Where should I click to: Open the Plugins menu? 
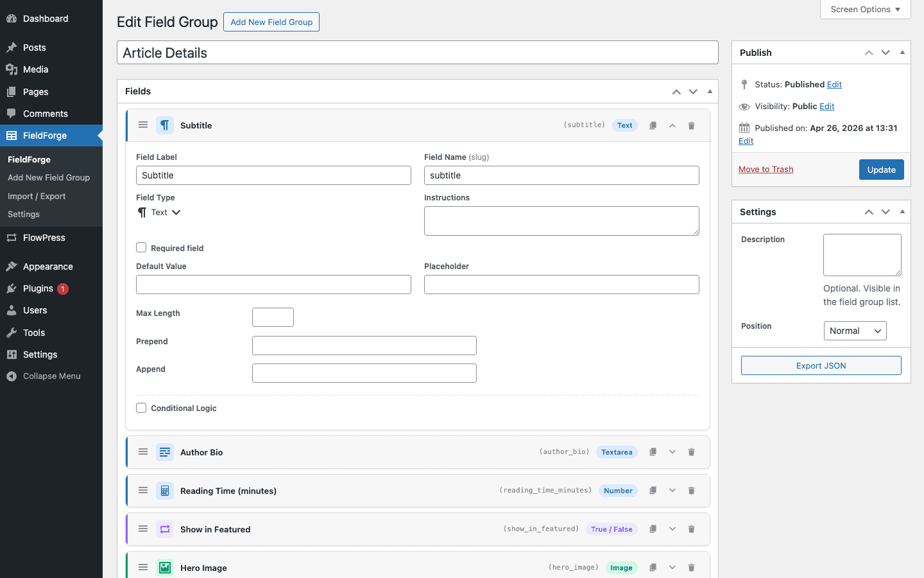(51, 288)
